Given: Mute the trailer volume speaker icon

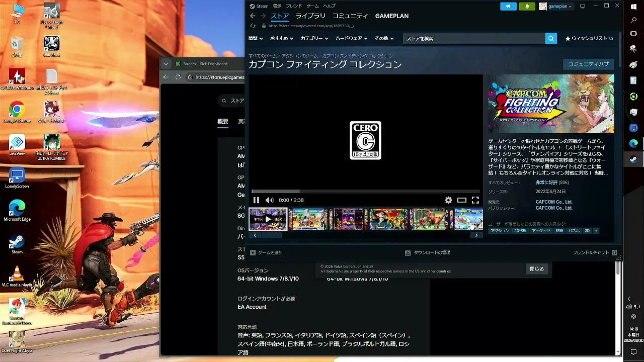Looking at the screenshot, I should pyautogui.click(x=269, y=200).
